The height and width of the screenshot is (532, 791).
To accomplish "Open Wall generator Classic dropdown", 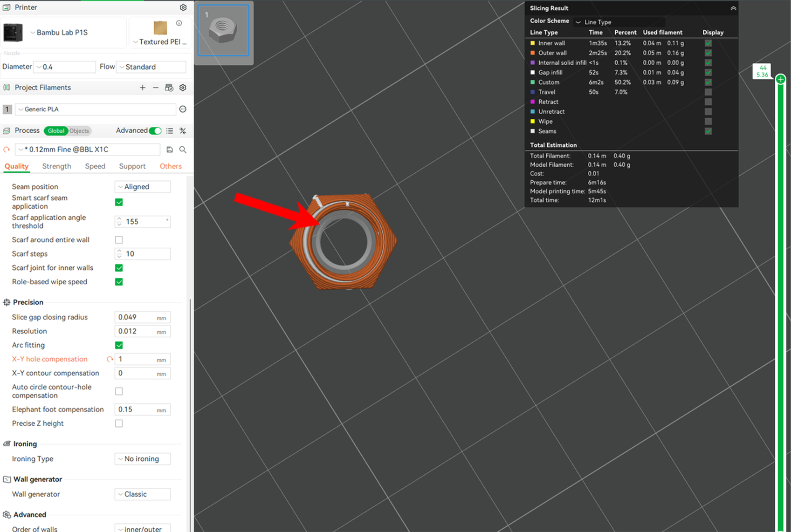I will [x=142, y=494].
